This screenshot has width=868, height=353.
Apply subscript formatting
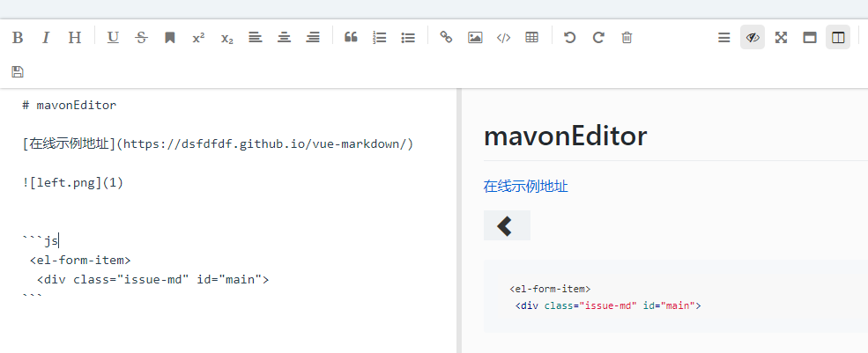[x=227, y=38]
